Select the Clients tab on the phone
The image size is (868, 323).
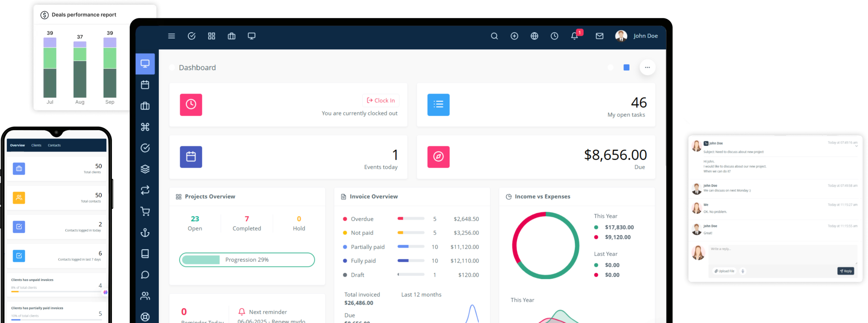[36, 145]
